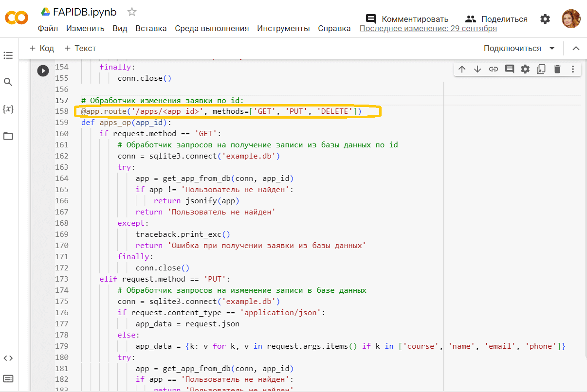Open cell editor settings gear
Image resolution: width=587 pixels, height=392 pixels.
tap(525, 69)
